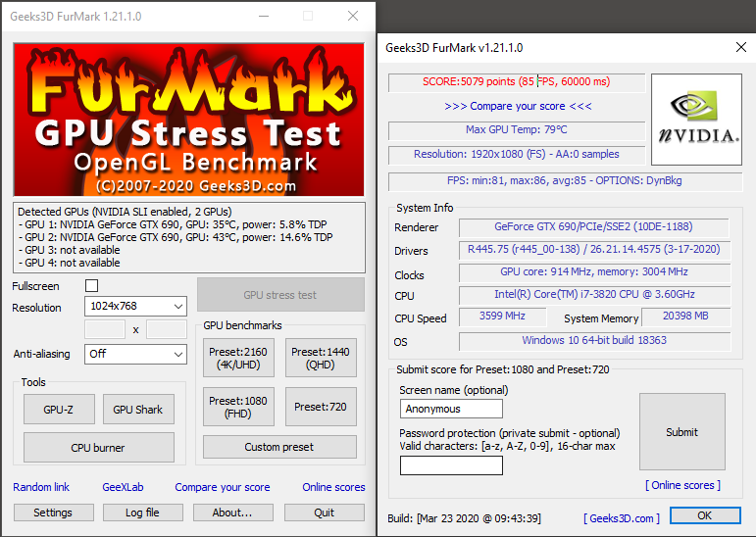Launch the GPU-Z tool
This screenshot has height=537, width=756.
click(59, 410)
